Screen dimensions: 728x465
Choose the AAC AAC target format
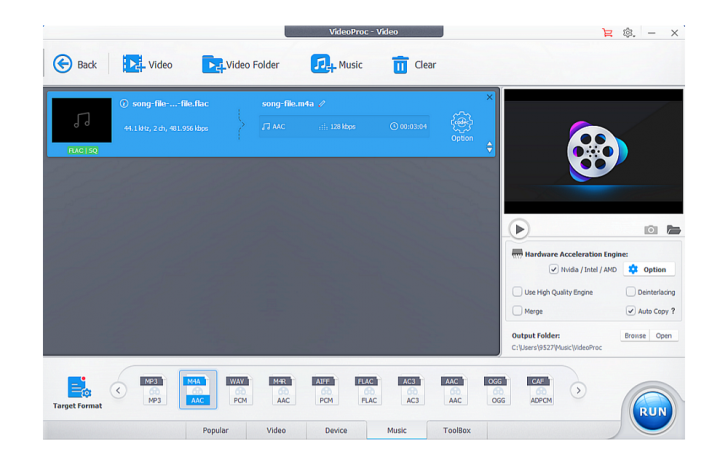point(455,390)
